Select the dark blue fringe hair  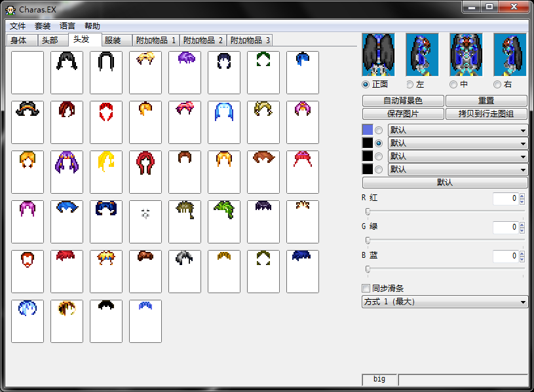[x=303, y=271]
